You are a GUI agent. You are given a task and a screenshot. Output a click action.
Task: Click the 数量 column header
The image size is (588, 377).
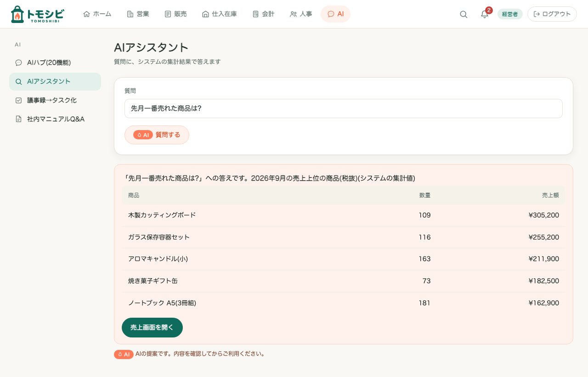click(x=425, y=195)
